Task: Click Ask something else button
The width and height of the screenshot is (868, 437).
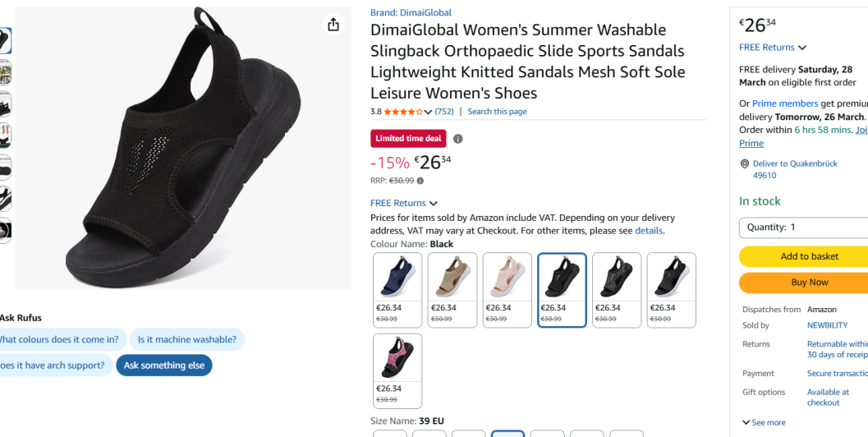Action: click(164, 366)
